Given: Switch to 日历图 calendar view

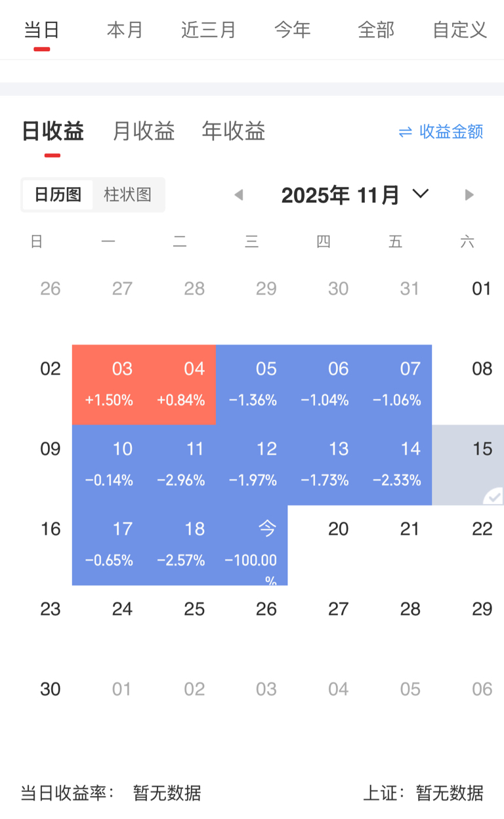Looking at the screenshot, I should click(x=58, y=195).
